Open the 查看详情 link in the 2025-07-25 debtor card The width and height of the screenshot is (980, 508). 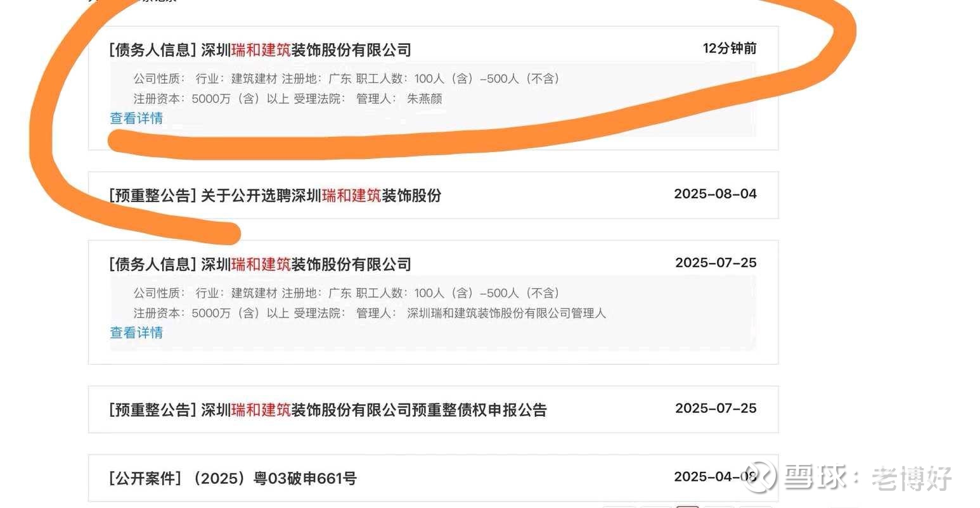tap(136, 333)
